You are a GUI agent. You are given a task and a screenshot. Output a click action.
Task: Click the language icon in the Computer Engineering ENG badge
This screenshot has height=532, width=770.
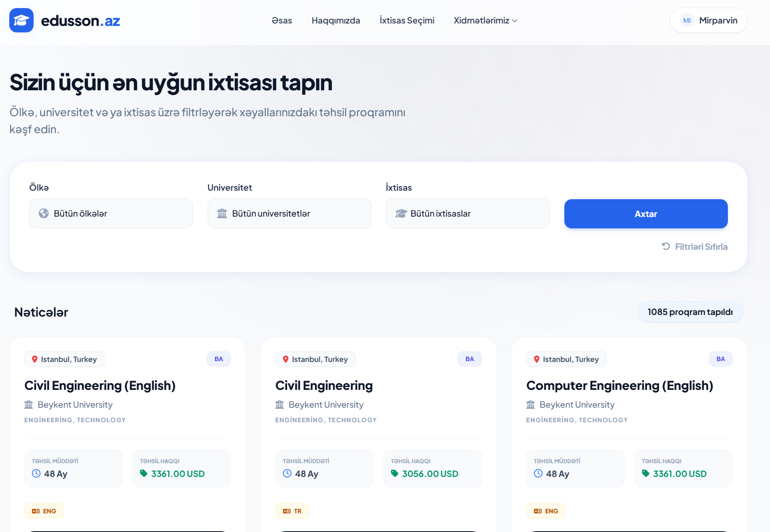pos(538,511)
